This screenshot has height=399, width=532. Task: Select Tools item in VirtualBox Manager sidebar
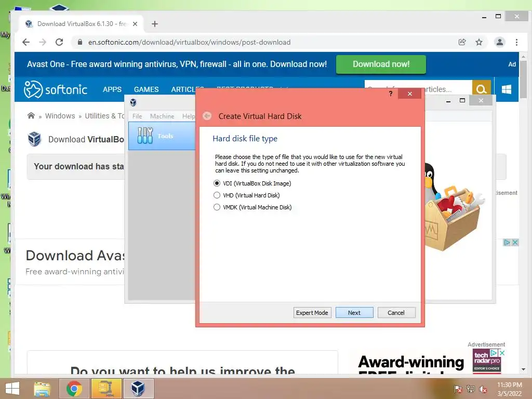click(x=162, y=136)
